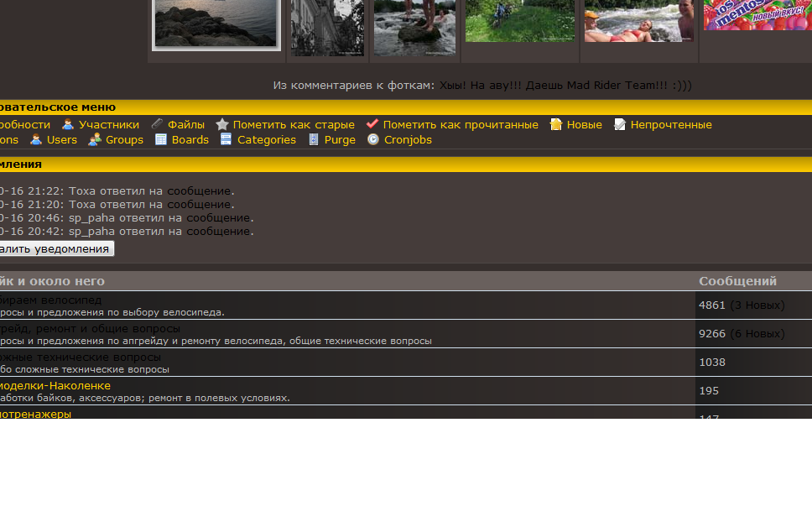
Task: Click the Boards table icon
Action: (161, 140)
